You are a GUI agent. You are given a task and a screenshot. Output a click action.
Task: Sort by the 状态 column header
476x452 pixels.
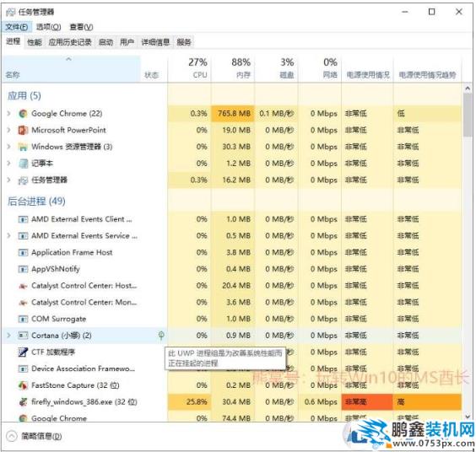point(154,69)
